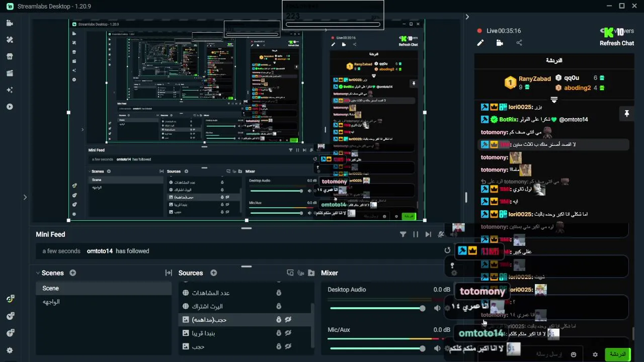
Task: Add a new scene with plus icon
Action: click(73, 273)
